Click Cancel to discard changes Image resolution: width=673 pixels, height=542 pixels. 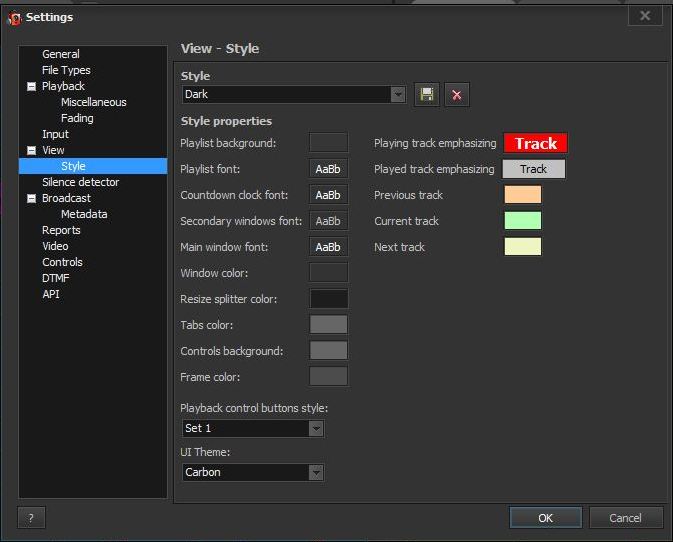coord(625,518)
